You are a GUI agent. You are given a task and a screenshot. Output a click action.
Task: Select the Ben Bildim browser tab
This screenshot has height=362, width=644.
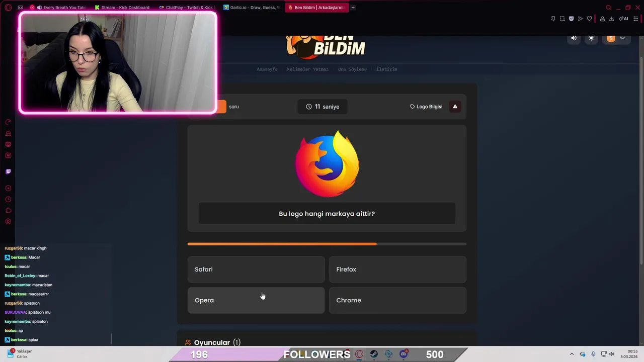[315, 8]
